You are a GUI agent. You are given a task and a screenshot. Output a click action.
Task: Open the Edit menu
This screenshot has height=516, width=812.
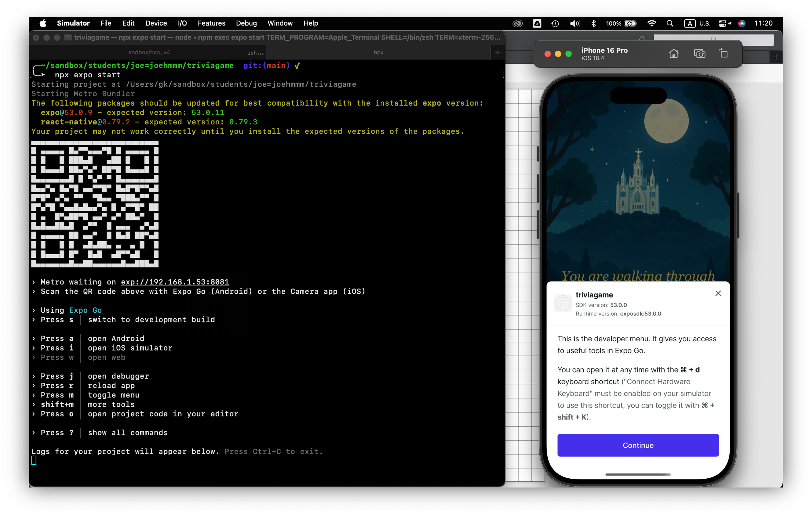[x=128, y=23]
